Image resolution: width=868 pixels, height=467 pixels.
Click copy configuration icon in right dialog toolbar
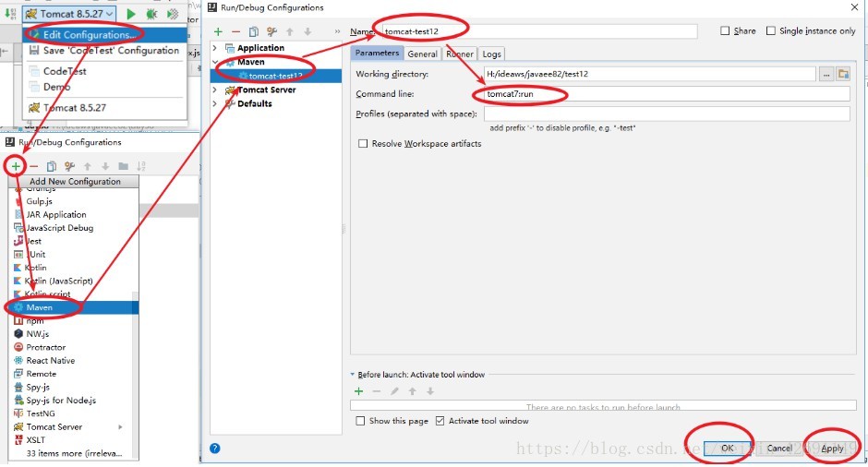click(254, 31)
